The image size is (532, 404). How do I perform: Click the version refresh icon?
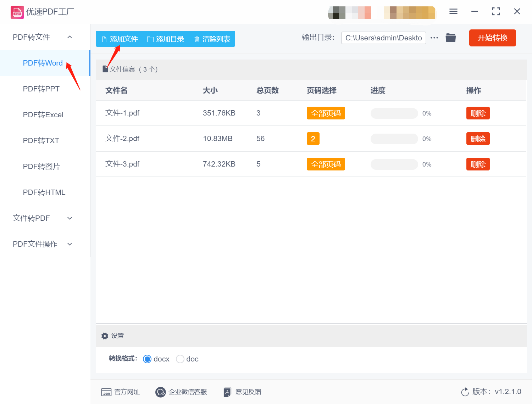coord(465,392)
